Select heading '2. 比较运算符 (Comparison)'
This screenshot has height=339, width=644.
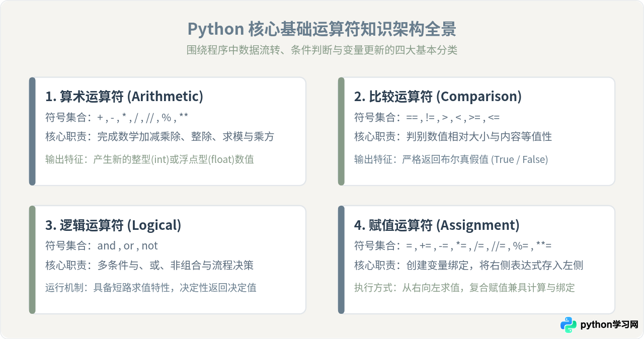pyautogui.click(x=438, y=97)
